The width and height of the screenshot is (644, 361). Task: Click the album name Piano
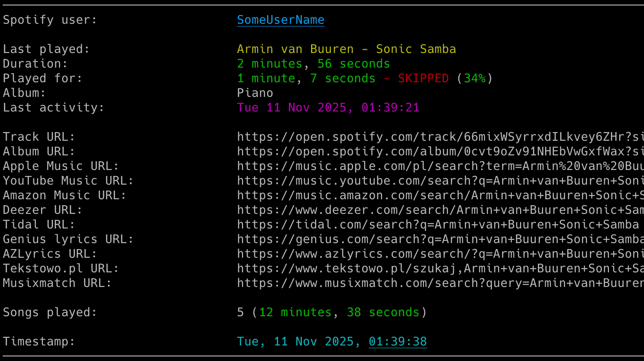pos(255,93)
